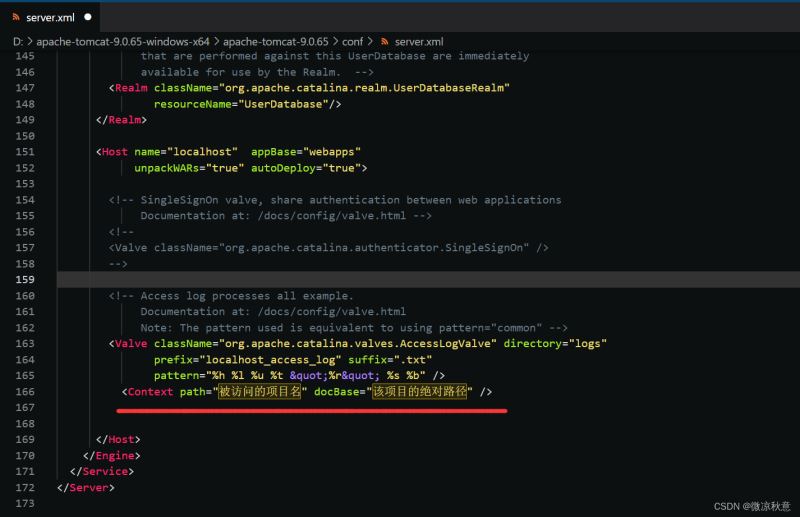This screenshot has width=800, height=517.
Task: Click the commented SingleSignOn Valve className line
Action: (x=329, y=248)
